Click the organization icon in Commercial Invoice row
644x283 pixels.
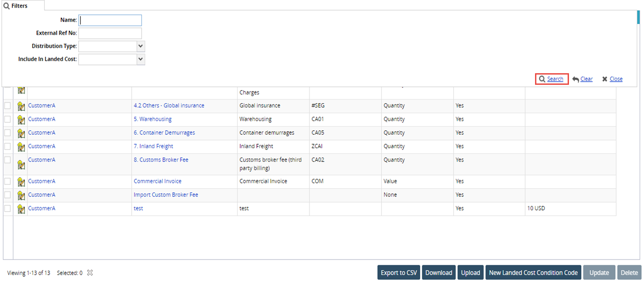(21, 182)
